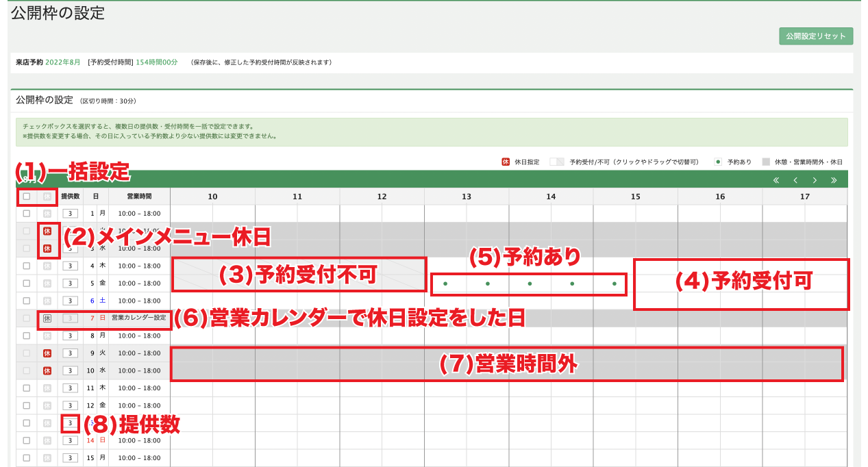The height and width of the screenshot is (467, 868).
Task: Toggle the header 休 holiday icon
Action: [x=47, y=197]
